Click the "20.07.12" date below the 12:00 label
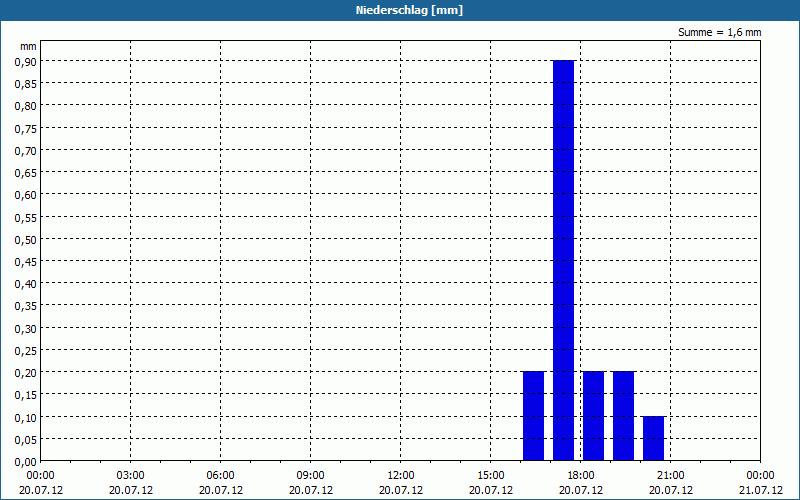 point(401,491)
